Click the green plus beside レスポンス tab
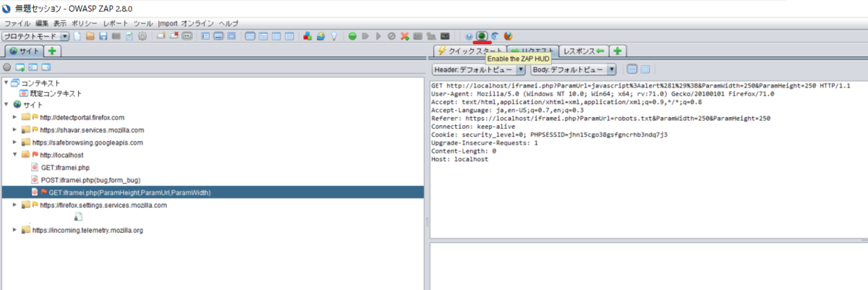This screenshot has width=868, height=290. [x=617, y=51]
